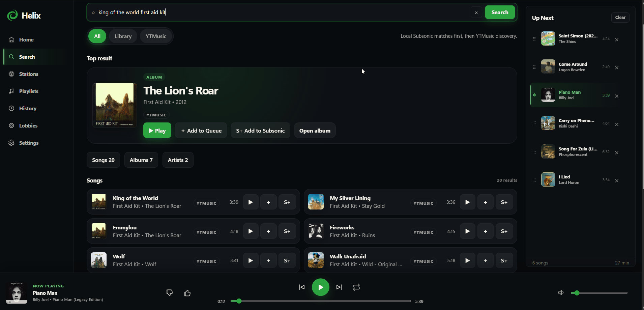Remove Saint Simon from Up Next queue
The height and width of the screenshot is (310, 644).
617,40
